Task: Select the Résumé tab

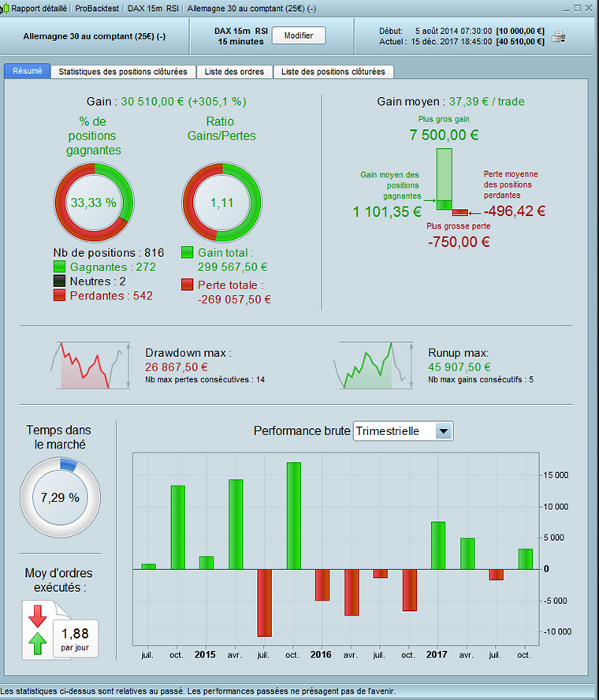Action: [x=28, y=71]
